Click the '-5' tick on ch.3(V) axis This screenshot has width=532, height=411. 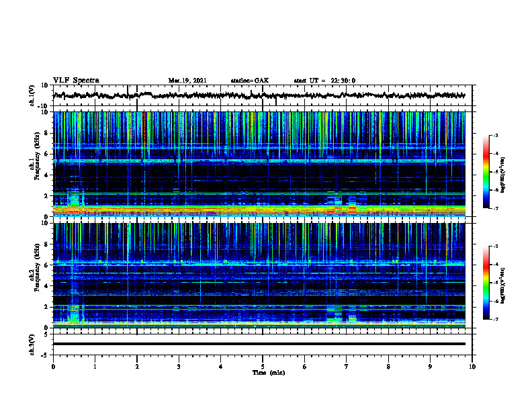pos(45,355)
